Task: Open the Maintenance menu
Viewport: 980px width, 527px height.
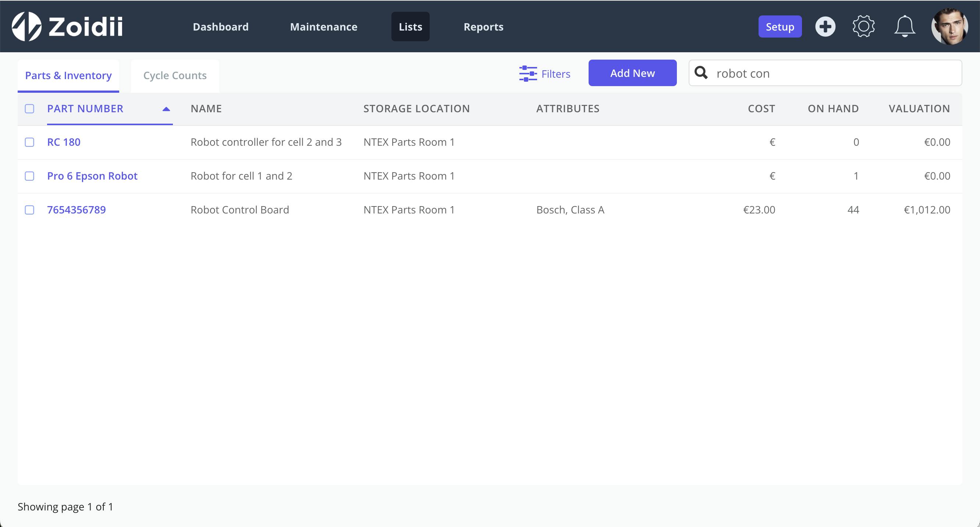Action: point(324,26)
